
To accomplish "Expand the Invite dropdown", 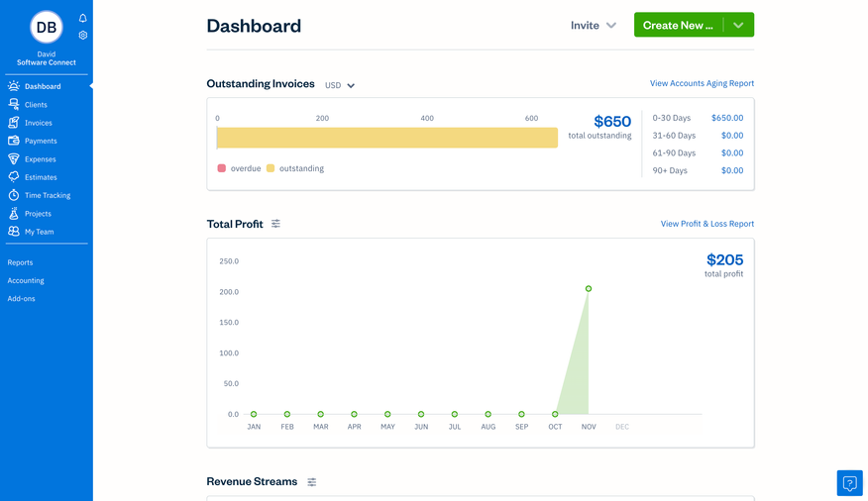I will 594,25.
